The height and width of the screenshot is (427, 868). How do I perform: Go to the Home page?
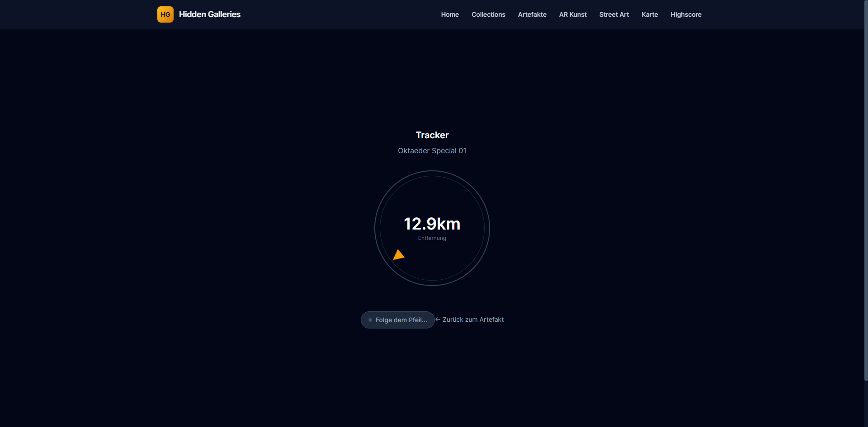[x=449, y=14]
